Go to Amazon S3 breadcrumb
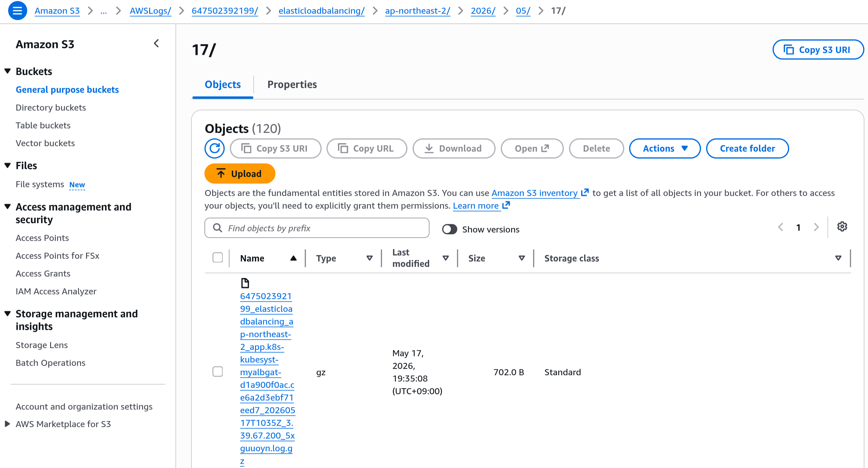868x468 pixels. [x=57, y=11]
